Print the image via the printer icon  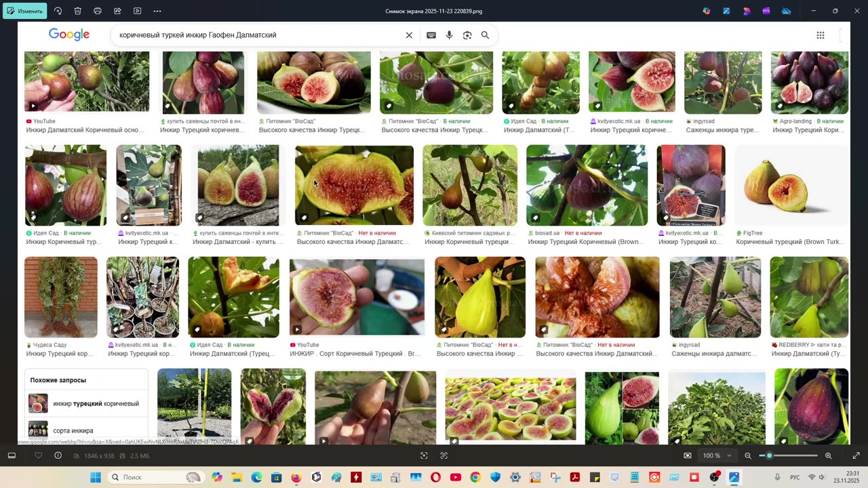click(x=98, y=11)
